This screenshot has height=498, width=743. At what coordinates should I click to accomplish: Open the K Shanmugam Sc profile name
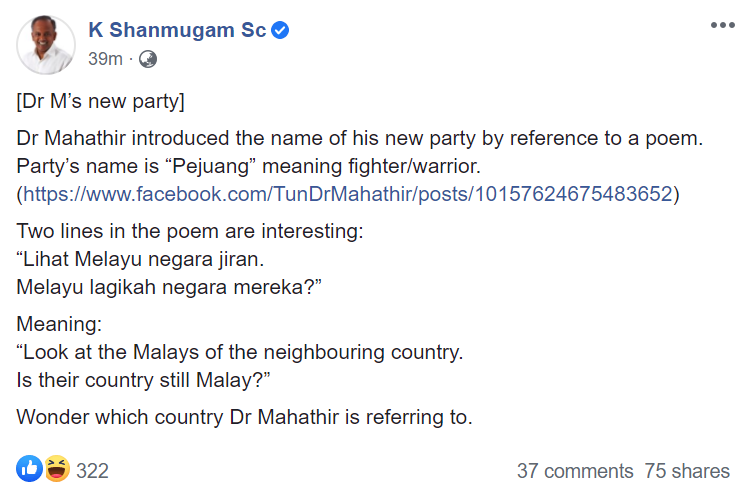pos(177,30)
